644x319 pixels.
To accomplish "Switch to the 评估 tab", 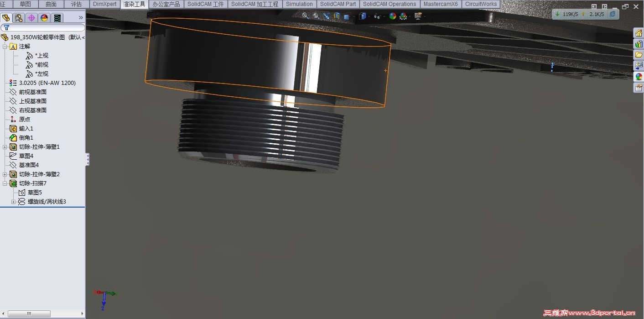I will (77, 4).
